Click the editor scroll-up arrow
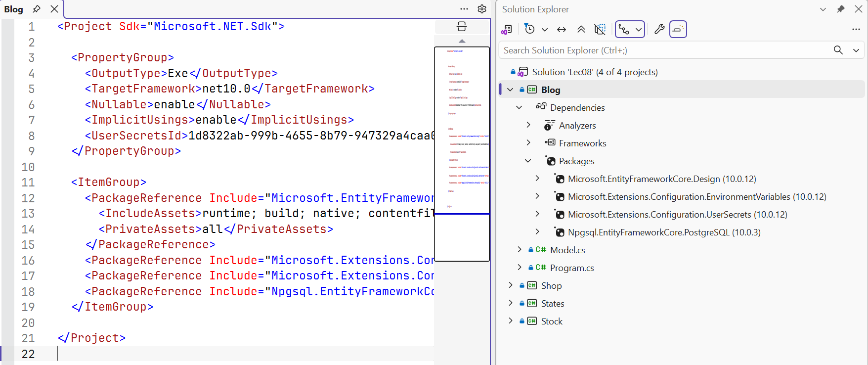This screenshot has width=868, height=365. (462, 41)
